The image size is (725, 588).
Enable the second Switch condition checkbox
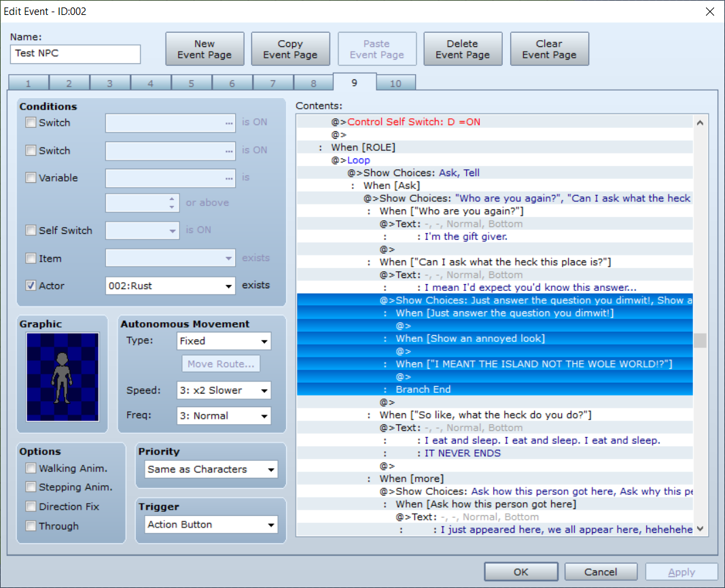click(31, 150)
